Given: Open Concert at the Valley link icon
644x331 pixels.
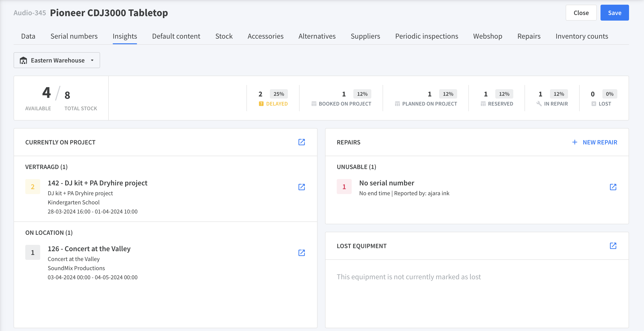Looking at the screenshot, I should point(301,253).
